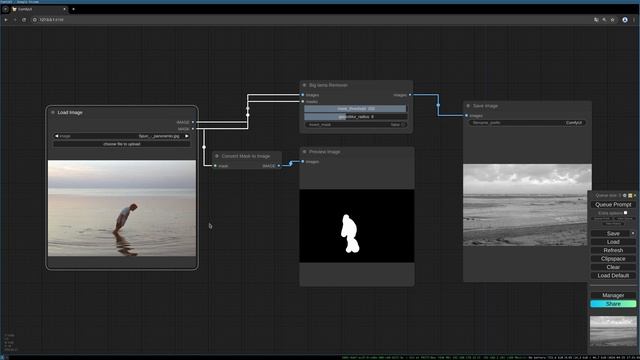Click the mask input socket on Convert Mask to Image
640x360 pixels.
click(x=215, y=166)
